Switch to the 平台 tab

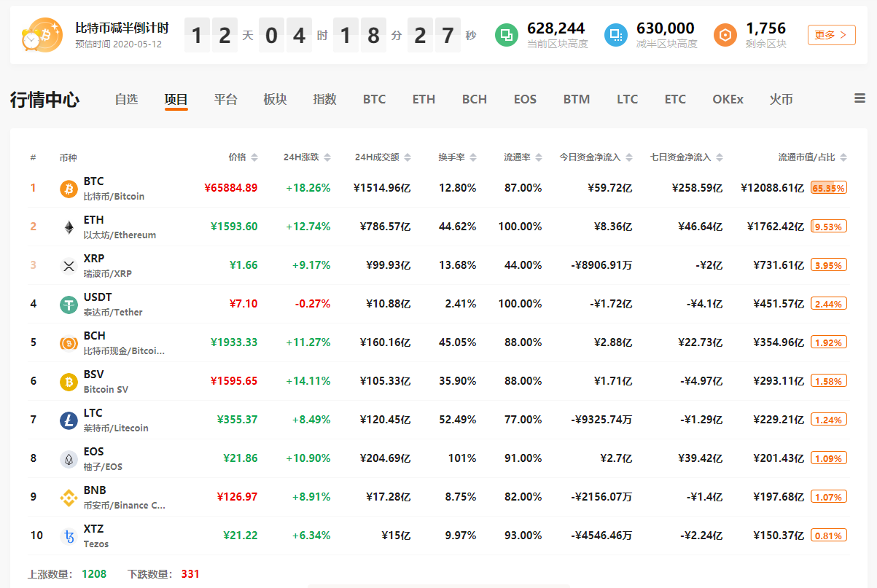tap(225, 99)
